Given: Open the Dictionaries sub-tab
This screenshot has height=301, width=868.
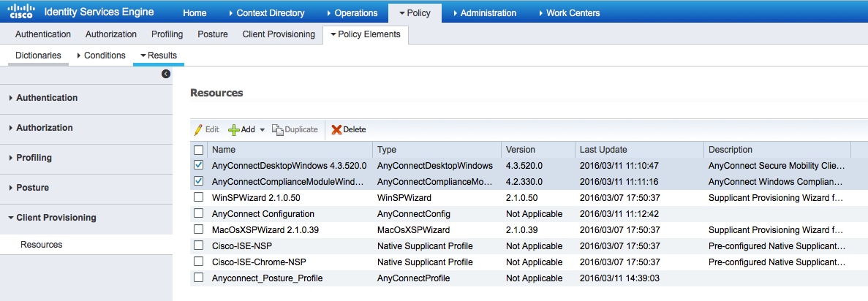Looking at the screenshot, I should (38, 56).
